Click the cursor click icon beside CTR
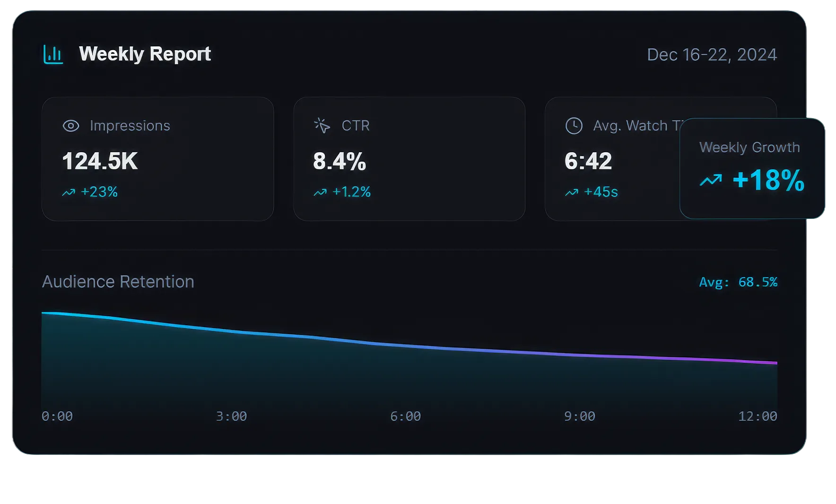This screenshot has height=504, width=836. click(322, 126)
